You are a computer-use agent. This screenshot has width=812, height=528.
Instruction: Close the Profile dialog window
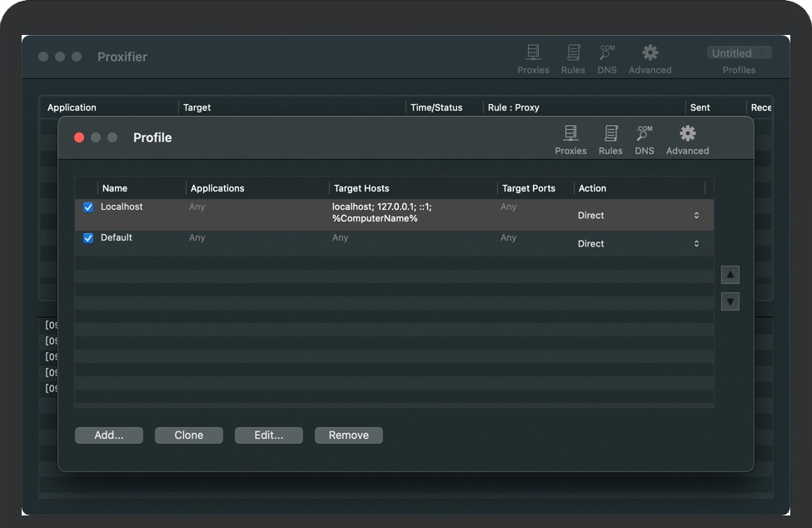[x=79, y=137]
